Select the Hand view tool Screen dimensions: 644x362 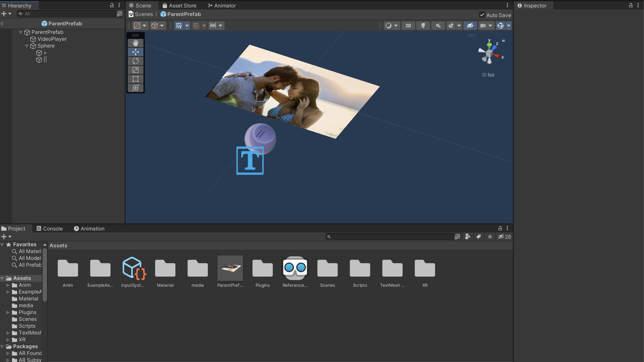pyautogui.click(x=136, y=43)
